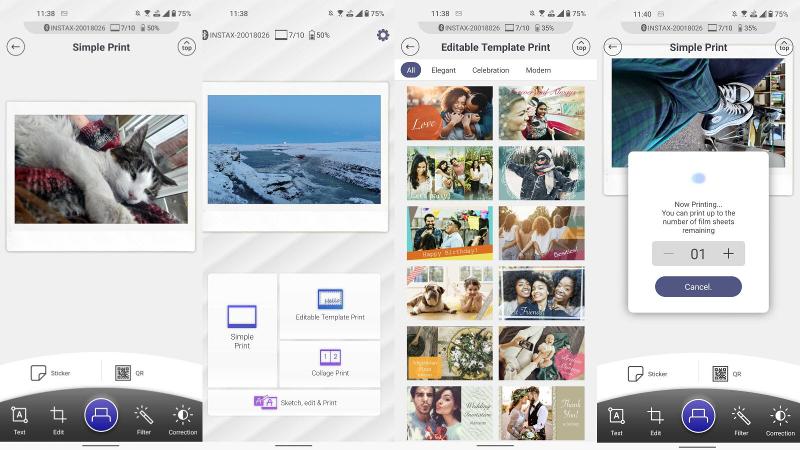The width and height of the screenshot is (800, 450).
Task: Tap top button on printing screen
Action: click(x=784, y=47)
